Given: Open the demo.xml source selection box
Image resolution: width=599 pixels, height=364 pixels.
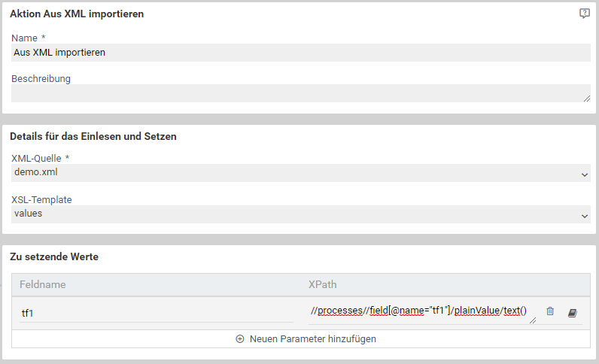Looking at the screenshot, I should [301, 173].
